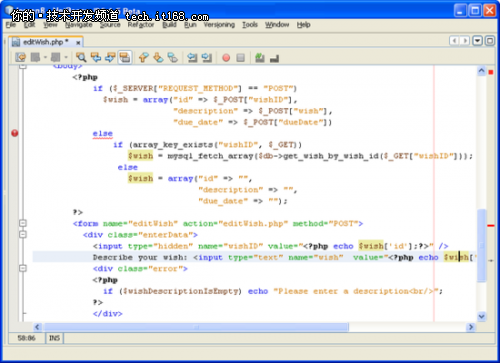Click the horizontal scrollbar thumb

click(x=196, y=327)
